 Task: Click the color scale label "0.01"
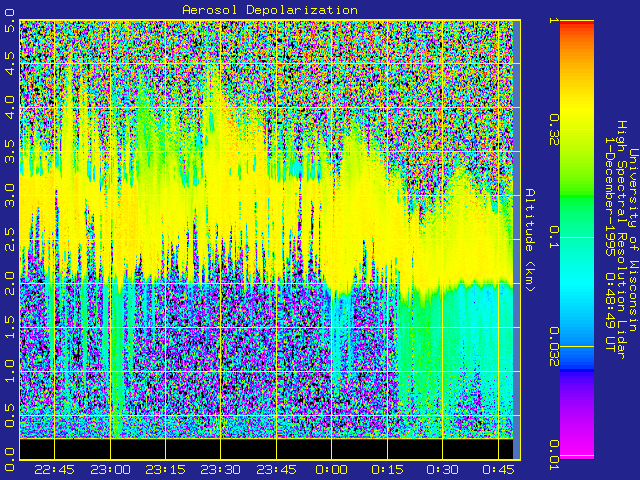(553, 455)
